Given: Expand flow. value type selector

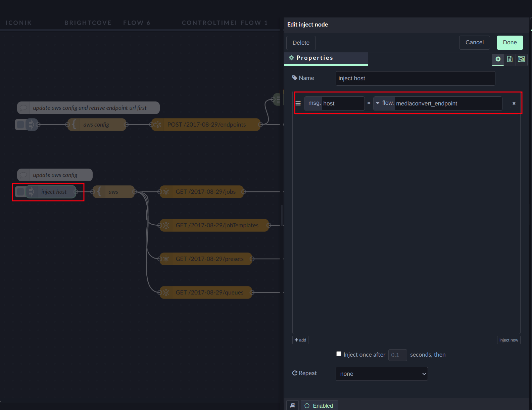Looking at the screenshot, I should tap(384, 103).
